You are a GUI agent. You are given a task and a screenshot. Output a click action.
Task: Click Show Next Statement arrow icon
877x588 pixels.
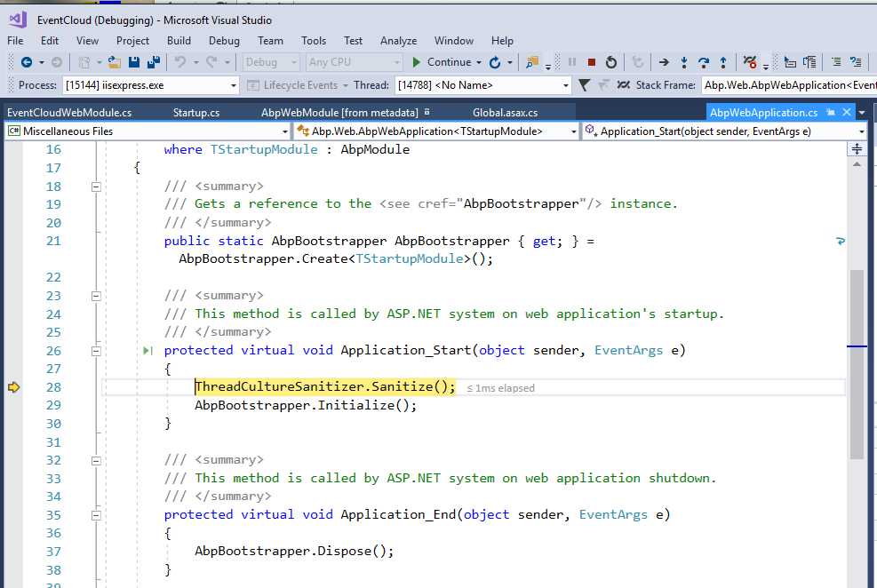(664, 62)
